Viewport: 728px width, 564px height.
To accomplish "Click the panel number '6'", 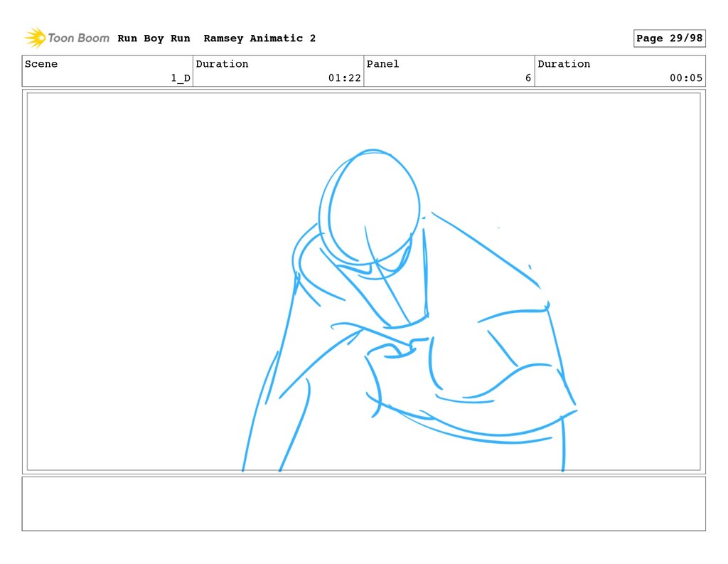I will click(528, 78).
